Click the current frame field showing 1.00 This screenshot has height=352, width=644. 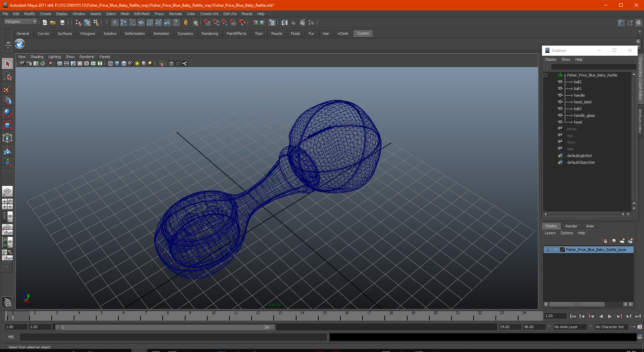coord(555,316)
